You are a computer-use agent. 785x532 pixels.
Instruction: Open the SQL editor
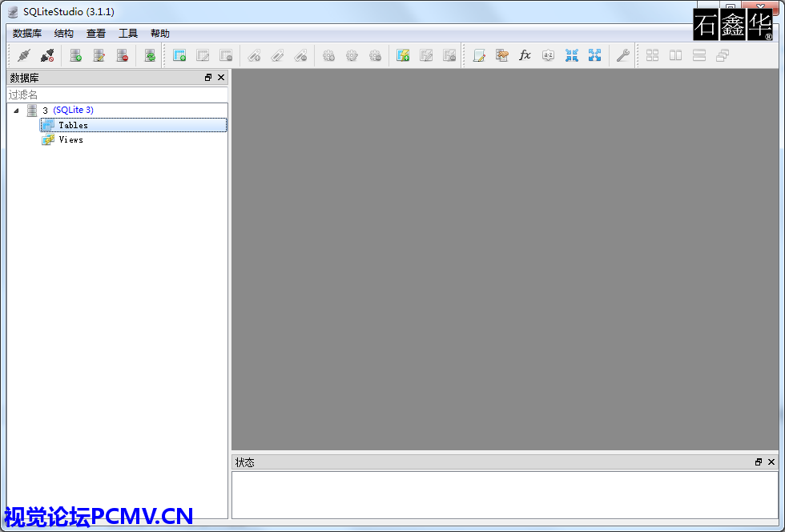[x=479, y=55]
